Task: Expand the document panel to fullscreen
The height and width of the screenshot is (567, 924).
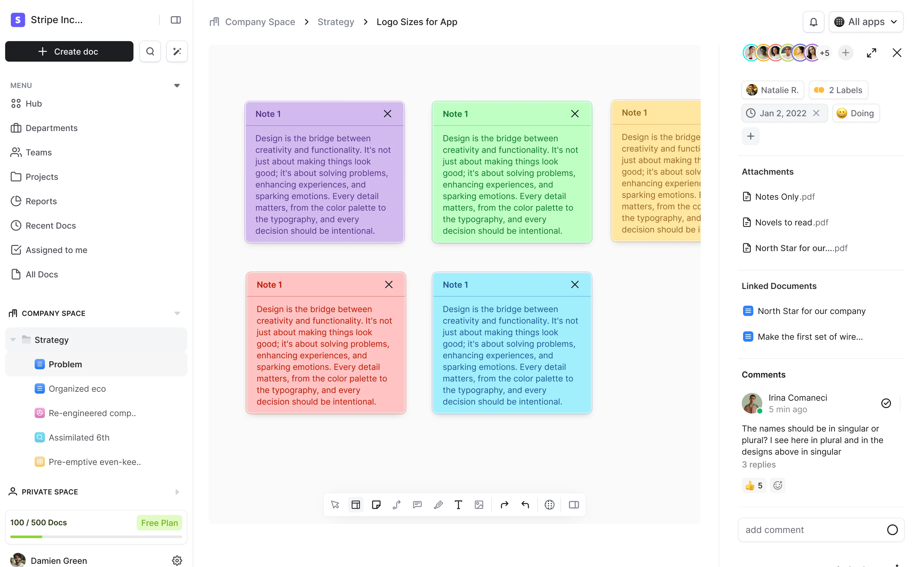Action: (x=871, y=53)
